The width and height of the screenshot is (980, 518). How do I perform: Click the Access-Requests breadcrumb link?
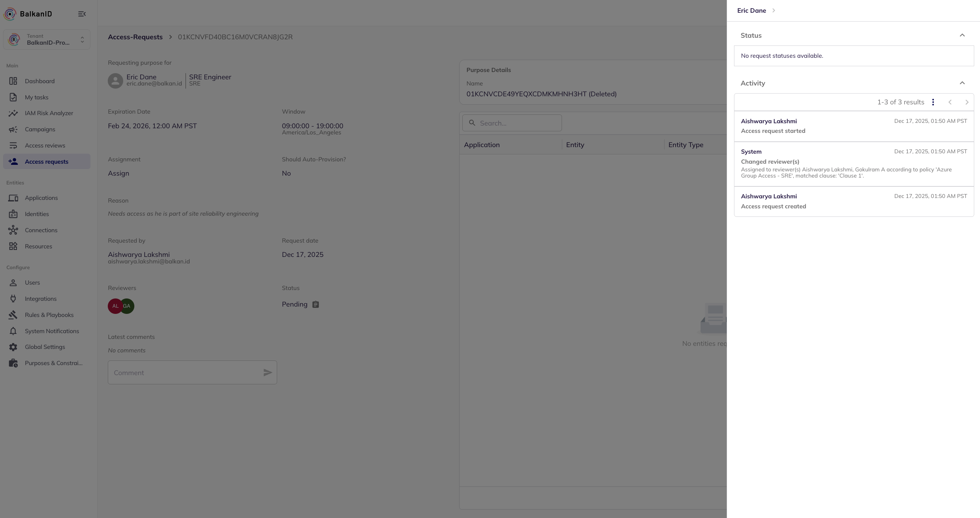[x=135, y=37]
